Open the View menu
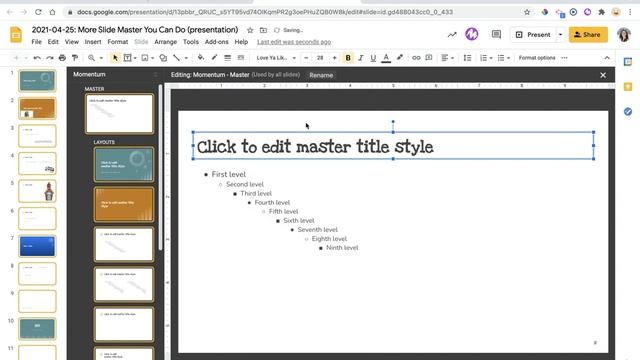The height and width of the screenshot is (360, 640). [x=71, y=42]
